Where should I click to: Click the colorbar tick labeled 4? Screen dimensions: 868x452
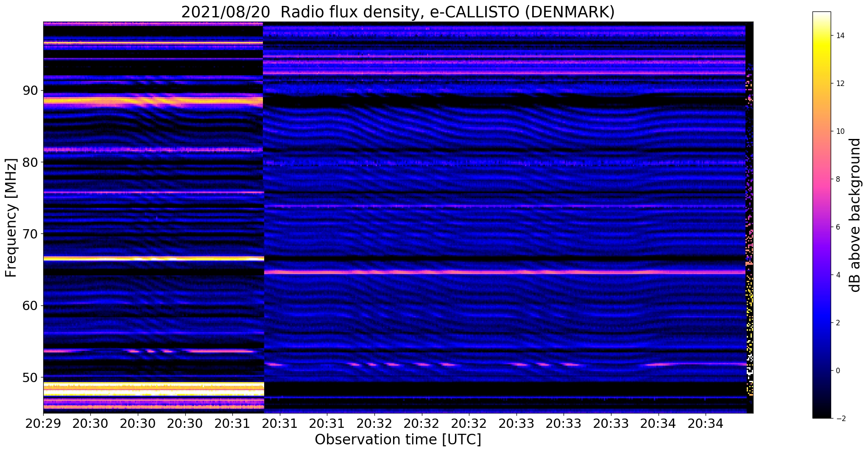coord(838,275)
